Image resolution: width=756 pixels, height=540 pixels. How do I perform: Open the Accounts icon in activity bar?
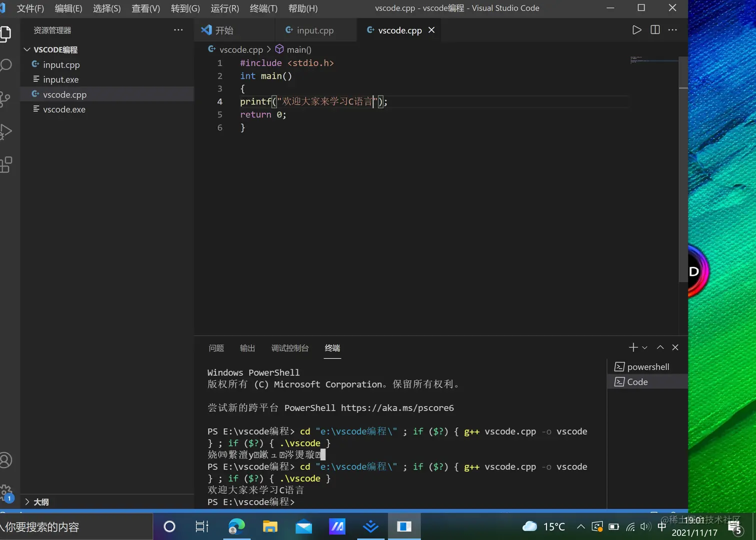click(x=5, y=460)
